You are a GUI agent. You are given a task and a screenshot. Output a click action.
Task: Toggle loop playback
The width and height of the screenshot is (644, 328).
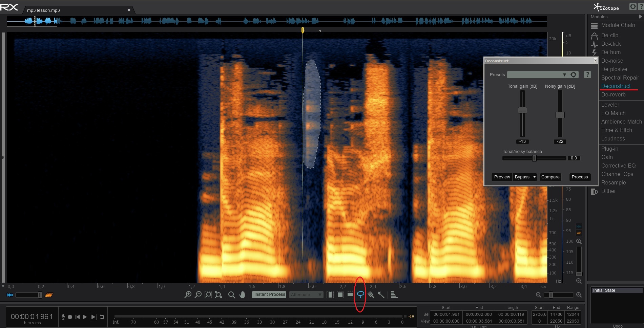(x=102, y=317)
